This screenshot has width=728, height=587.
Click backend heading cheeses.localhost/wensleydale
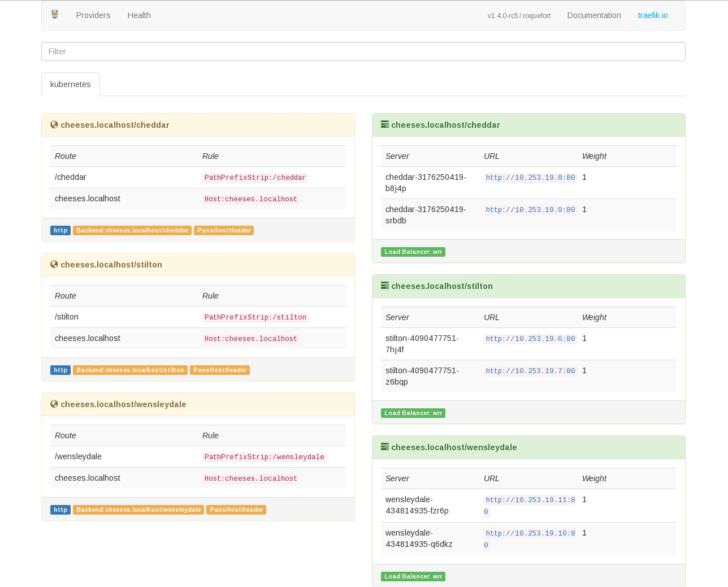454,447
